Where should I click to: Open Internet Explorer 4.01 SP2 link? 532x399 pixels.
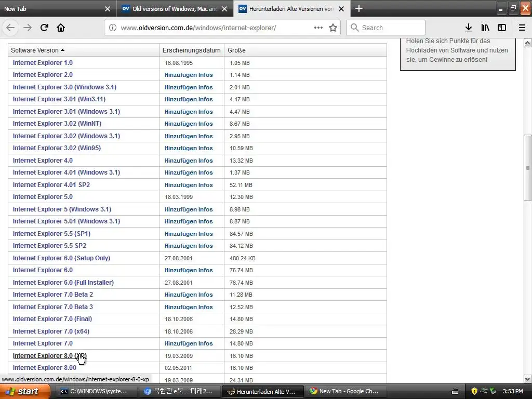pos(51,185)
